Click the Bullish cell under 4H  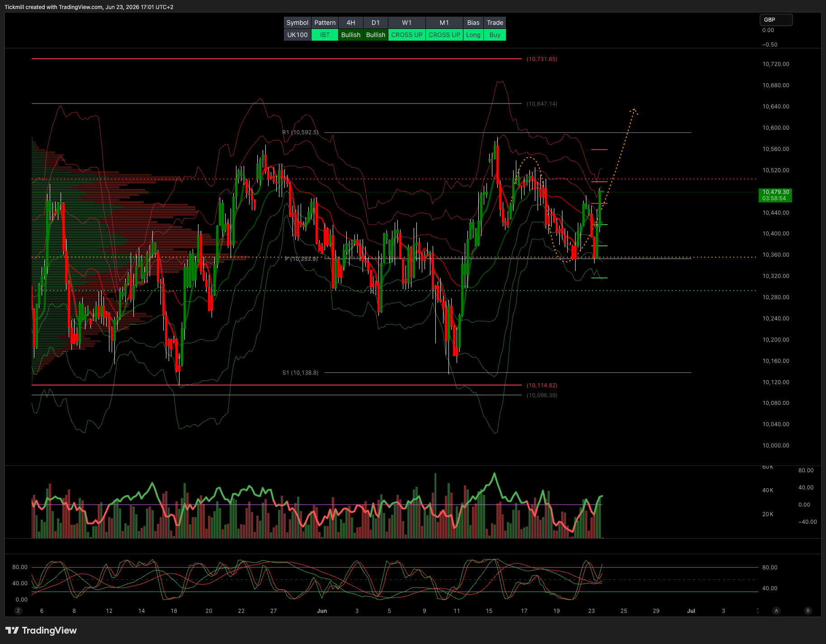(351, 35)
